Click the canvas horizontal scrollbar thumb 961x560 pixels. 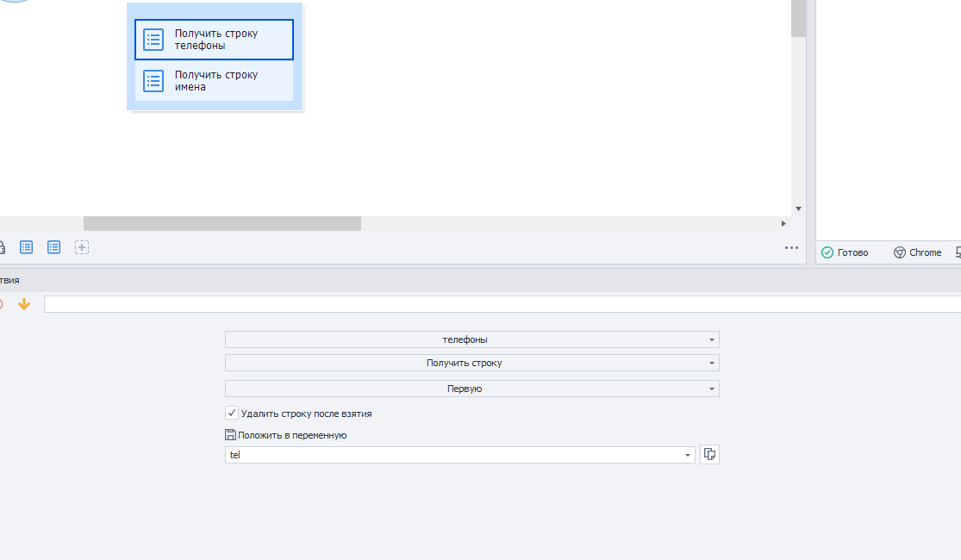point(222,224)
